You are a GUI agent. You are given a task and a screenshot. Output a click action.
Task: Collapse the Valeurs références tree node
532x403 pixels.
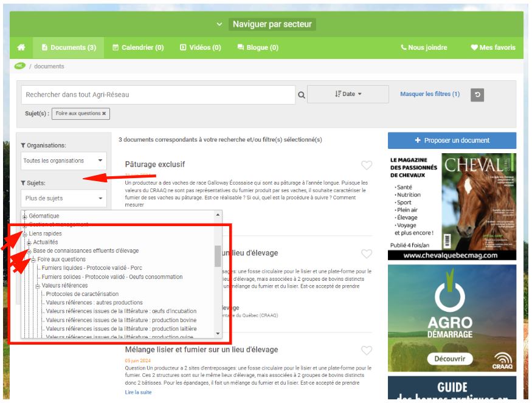coord(38,286)
